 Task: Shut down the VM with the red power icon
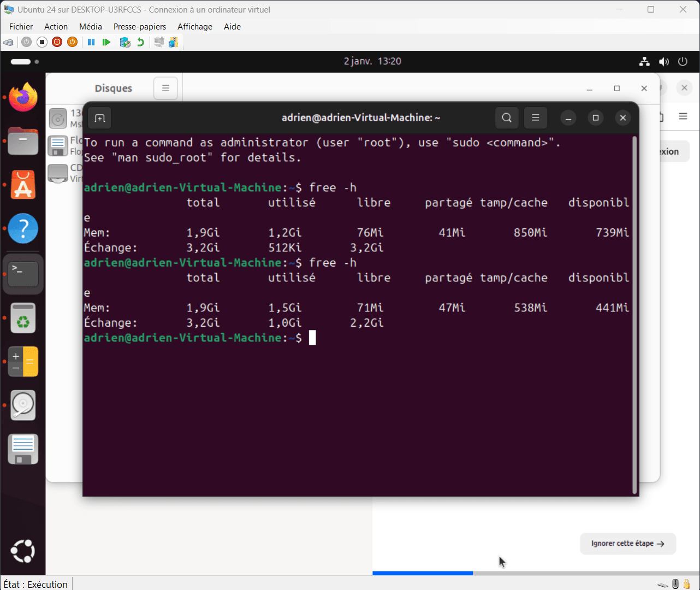coord(57,42)
